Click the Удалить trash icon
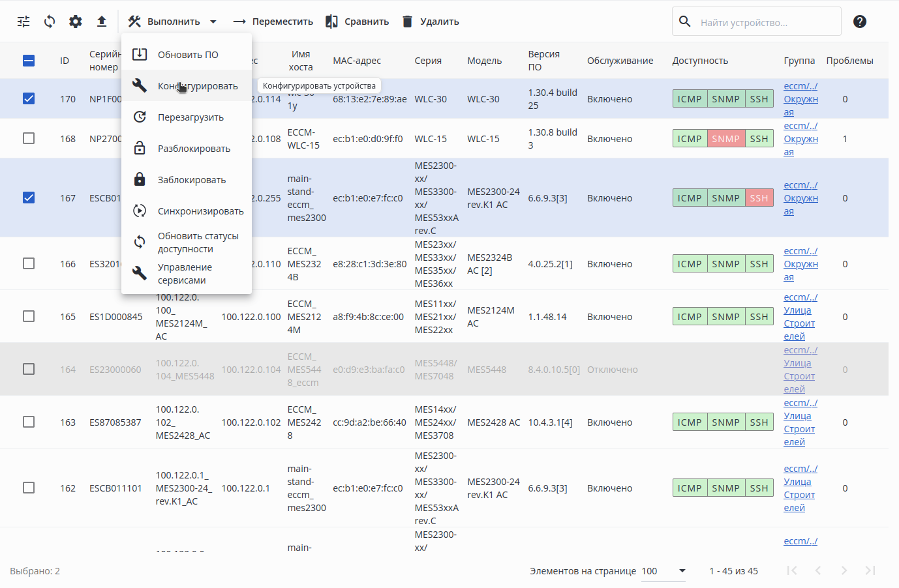 pos(408,22)
